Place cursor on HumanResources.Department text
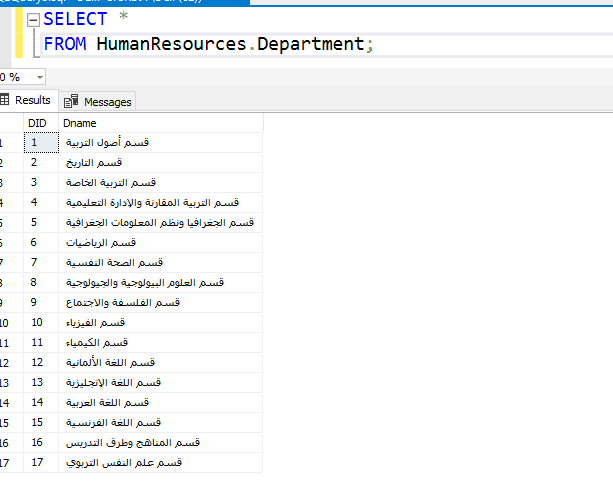The width and height of the screenshot is (613, 491). (x=230, y=44)
